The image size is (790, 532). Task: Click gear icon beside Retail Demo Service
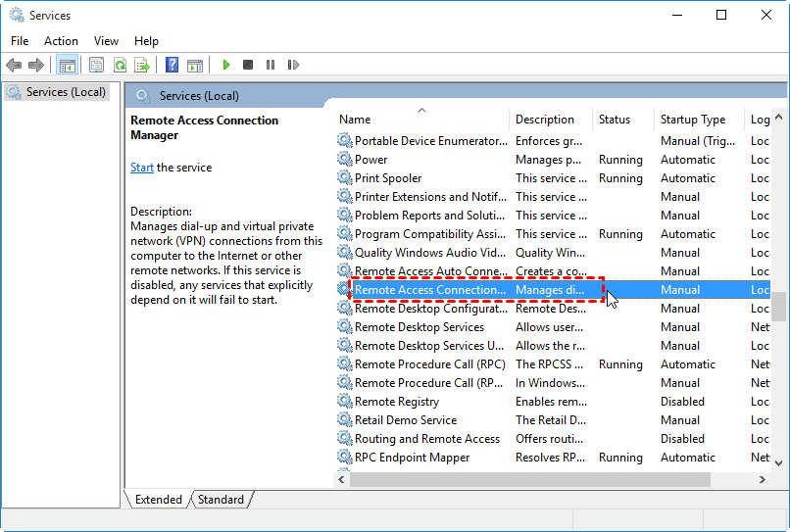tap(345, 420)
